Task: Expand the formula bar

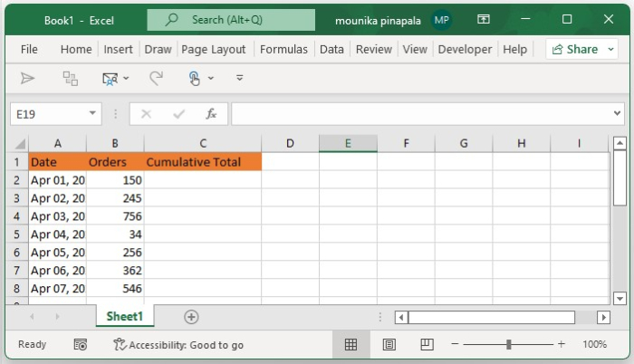Action: point(618,114)
